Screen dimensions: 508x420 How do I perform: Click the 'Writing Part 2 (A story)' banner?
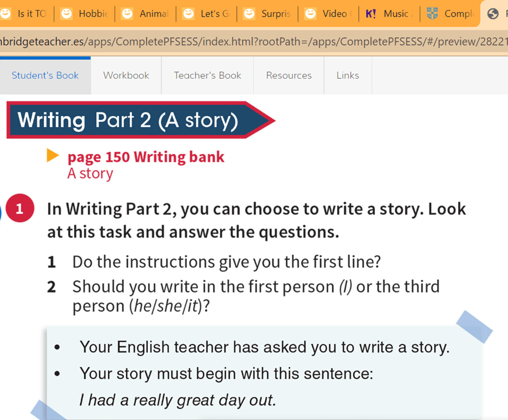pyautogui.click(x=129, y=120)
